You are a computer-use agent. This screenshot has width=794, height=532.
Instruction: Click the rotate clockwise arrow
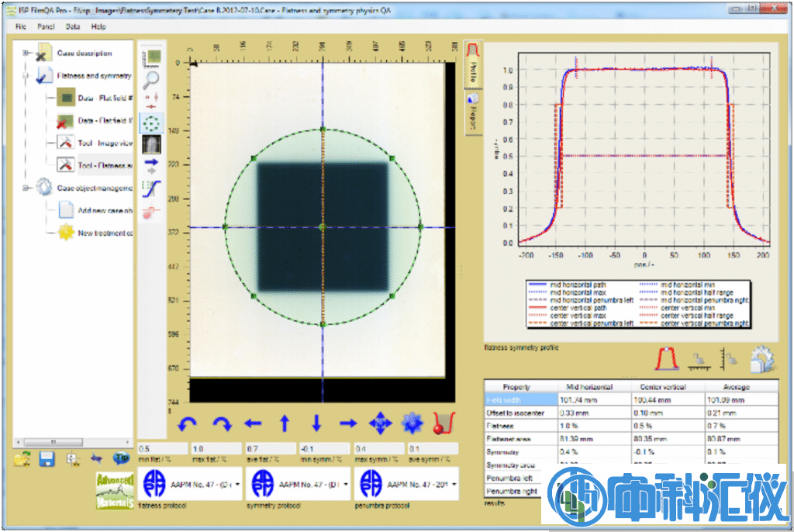click(x=221, y=423)
